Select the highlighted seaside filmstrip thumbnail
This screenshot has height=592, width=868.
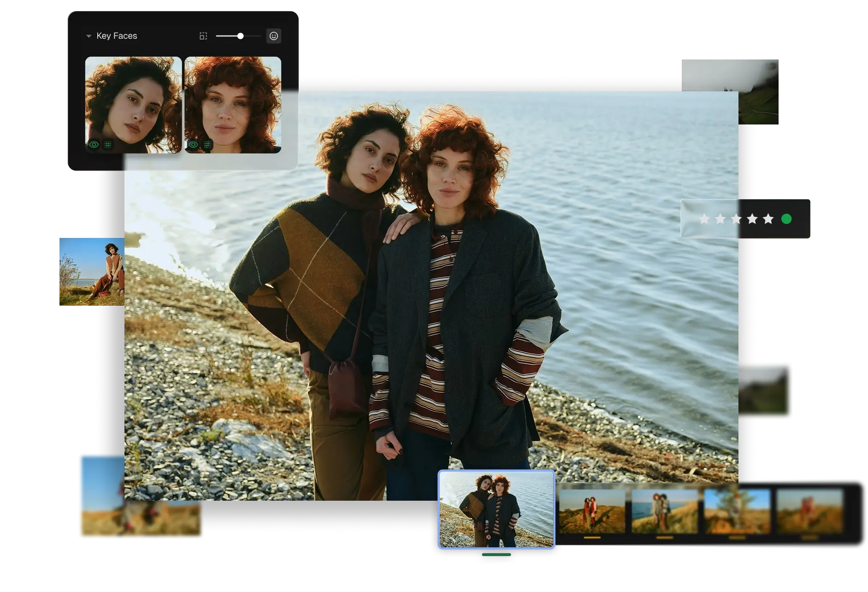click(496, 509)
